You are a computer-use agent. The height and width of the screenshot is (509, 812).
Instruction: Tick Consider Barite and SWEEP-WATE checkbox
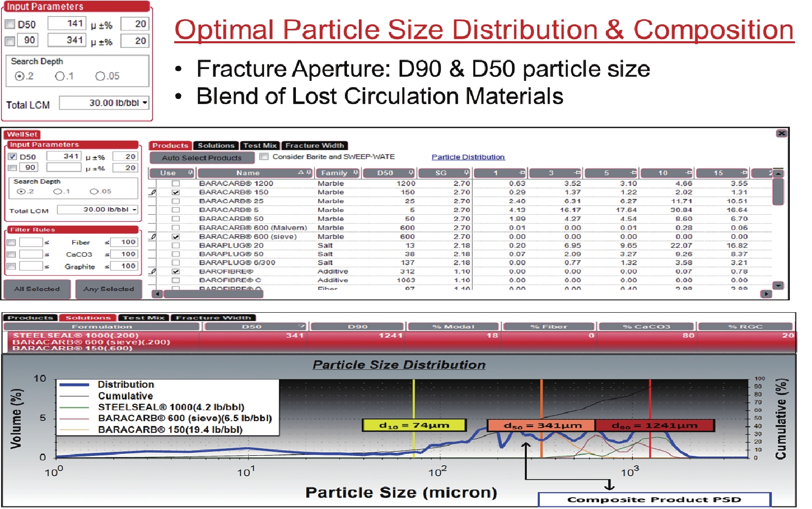(264, 157)
